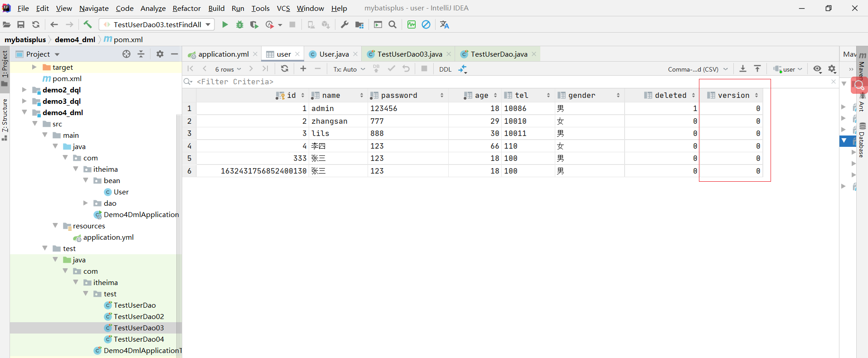The image size is (868, 358).
Task: Toggle view options with the eye icon
Action: [817, 68]
